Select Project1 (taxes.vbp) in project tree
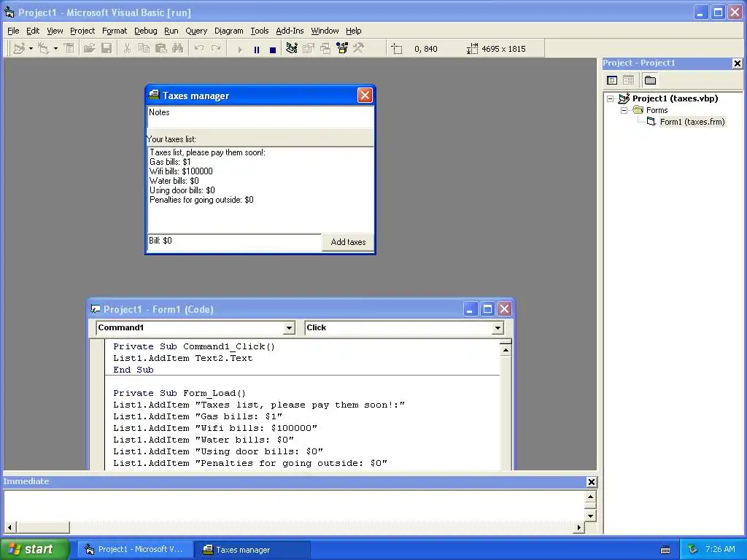 (x=675, y=98)
